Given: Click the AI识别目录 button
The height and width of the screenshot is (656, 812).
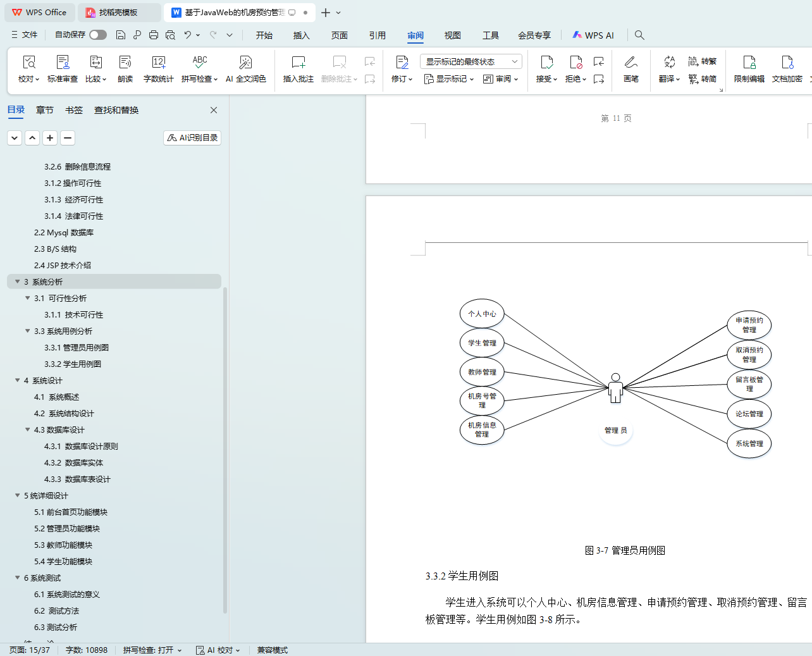Looking at the screenshot, I should pos(192,138).
